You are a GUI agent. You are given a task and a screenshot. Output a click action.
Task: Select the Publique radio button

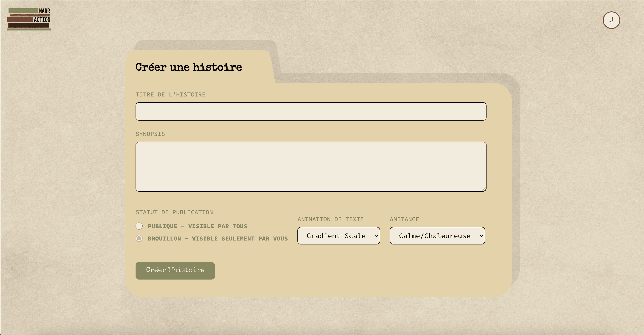[139, 226]
